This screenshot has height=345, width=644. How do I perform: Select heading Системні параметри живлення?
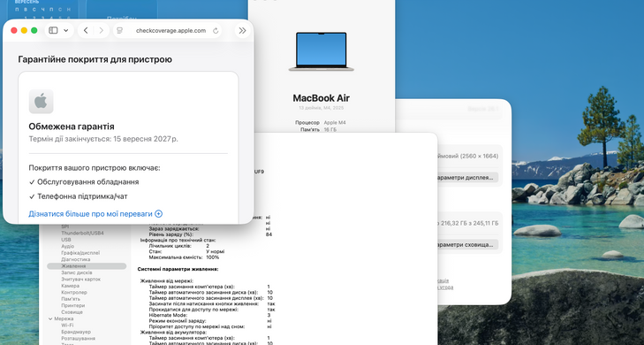coord(178,269)
